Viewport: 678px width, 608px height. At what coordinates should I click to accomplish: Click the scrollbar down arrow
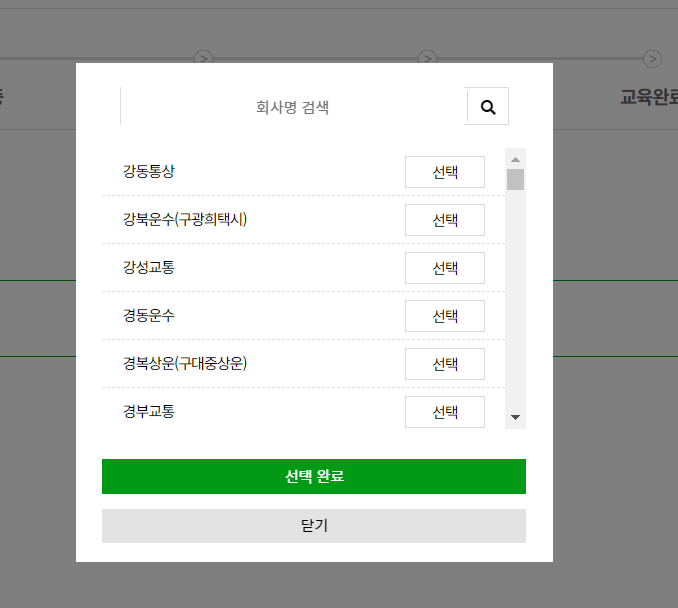pos(515,417)
